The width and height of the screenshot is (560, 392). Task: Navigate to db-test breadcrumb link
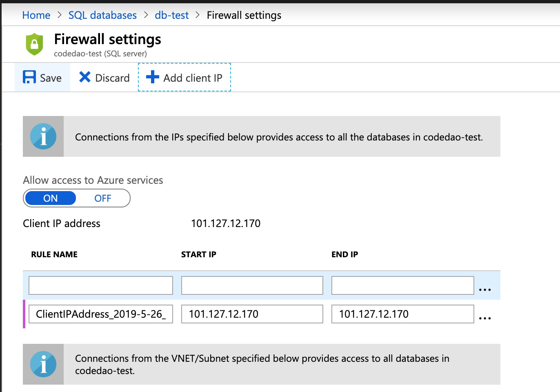tap(171, 15)
